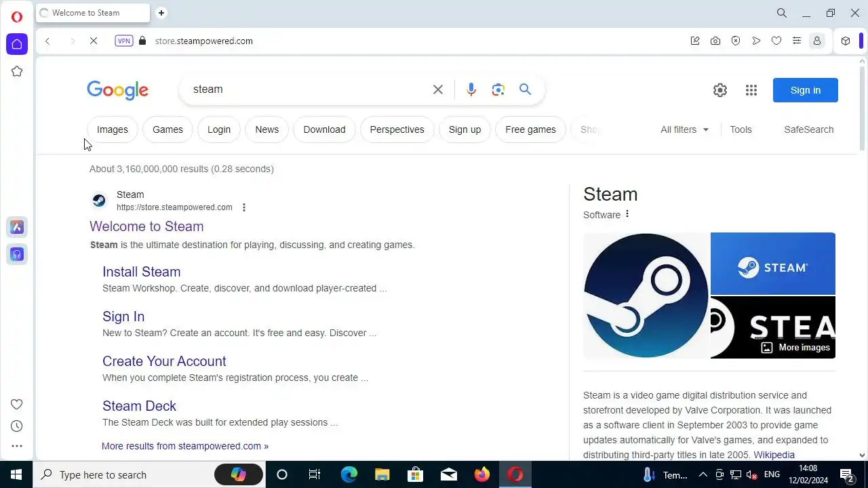868x488 pixels.
Task: Expand the All filters dropdown
Action: (x=684, y=129)
